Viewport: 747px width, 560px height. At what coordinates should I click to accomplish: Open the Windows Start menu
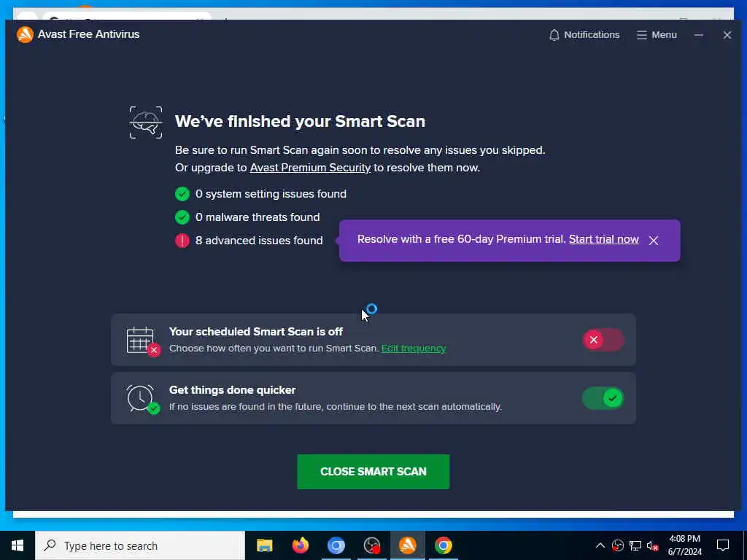18,545
